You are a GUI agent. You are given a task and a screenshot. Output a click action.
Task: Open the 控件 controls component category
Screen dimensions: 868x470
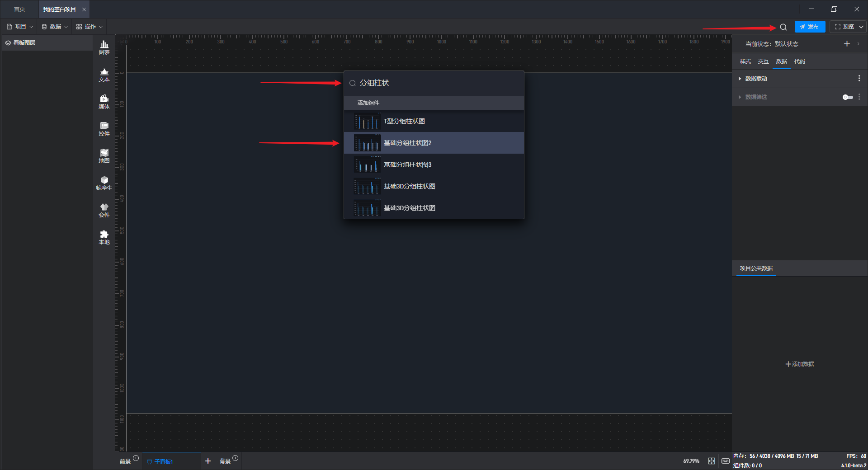pos(104,129)
